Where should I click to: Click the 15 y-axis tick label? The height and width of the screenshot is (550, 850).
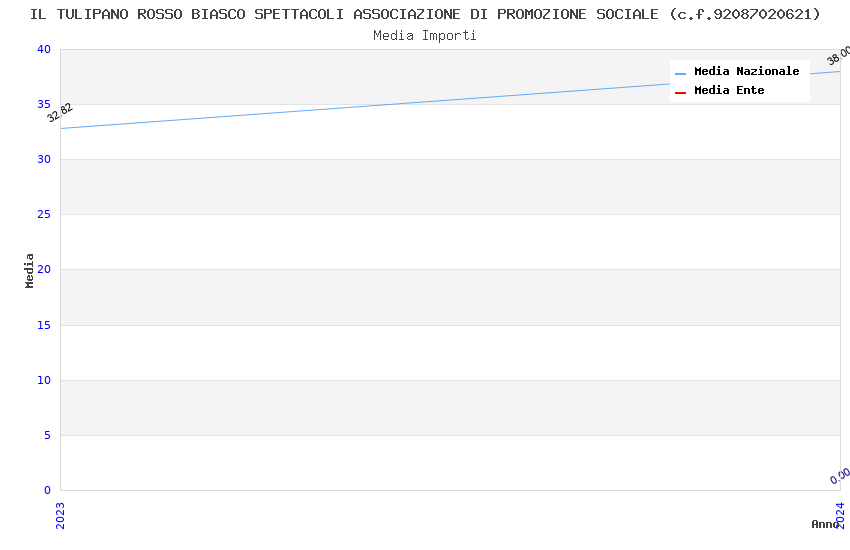point(43,325)
